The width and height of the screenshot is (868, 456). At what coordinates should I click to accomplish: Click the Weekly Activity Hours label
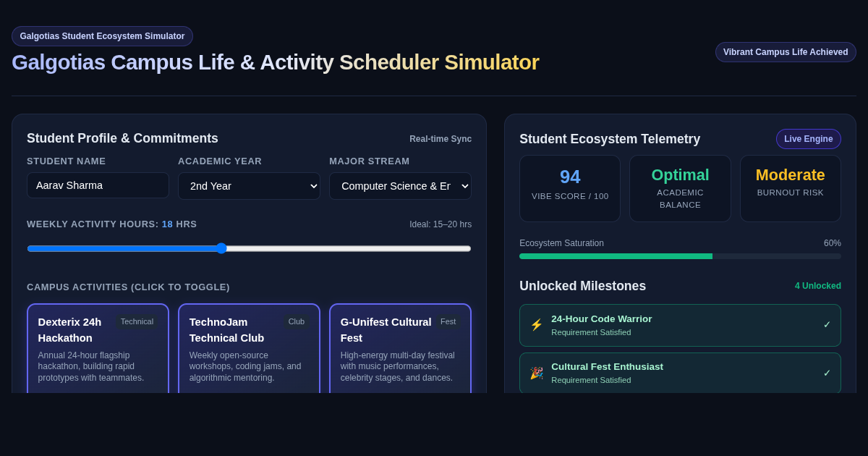tap(111, 224)
